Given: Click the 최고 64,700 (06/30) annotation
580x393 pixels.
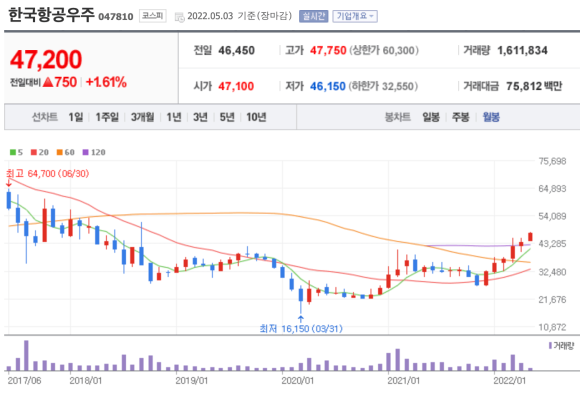Looking at the screenshot, I should pyautogui.click(x=47, y=174).
